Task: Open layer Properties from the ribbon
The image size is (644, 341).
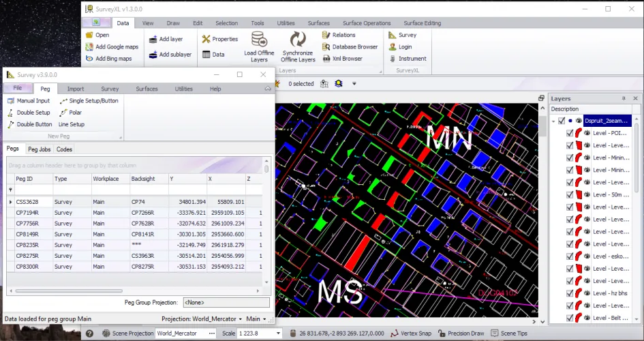Action: (x=219, y=39)
